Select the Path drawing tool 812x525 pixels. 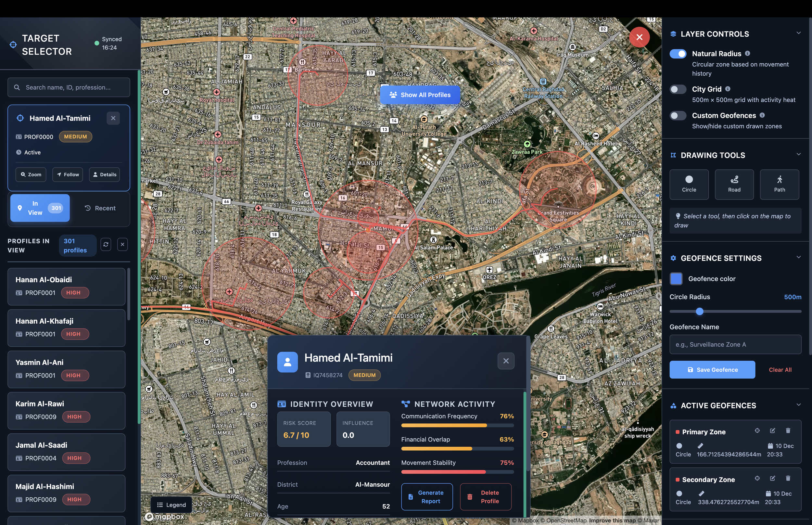(779, 184)
